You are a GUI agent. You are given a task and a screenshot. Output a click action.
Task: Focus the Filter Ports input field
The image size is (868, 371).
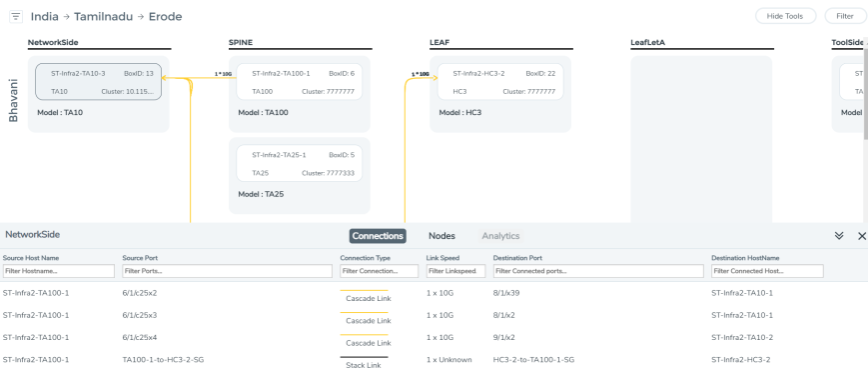pos(227,271)
